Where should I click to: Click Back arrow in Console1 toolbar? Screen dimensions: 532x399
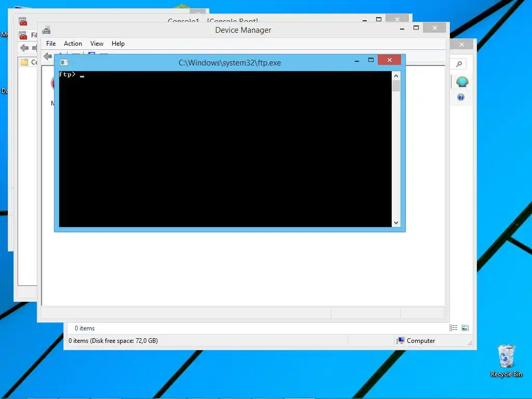24,48
